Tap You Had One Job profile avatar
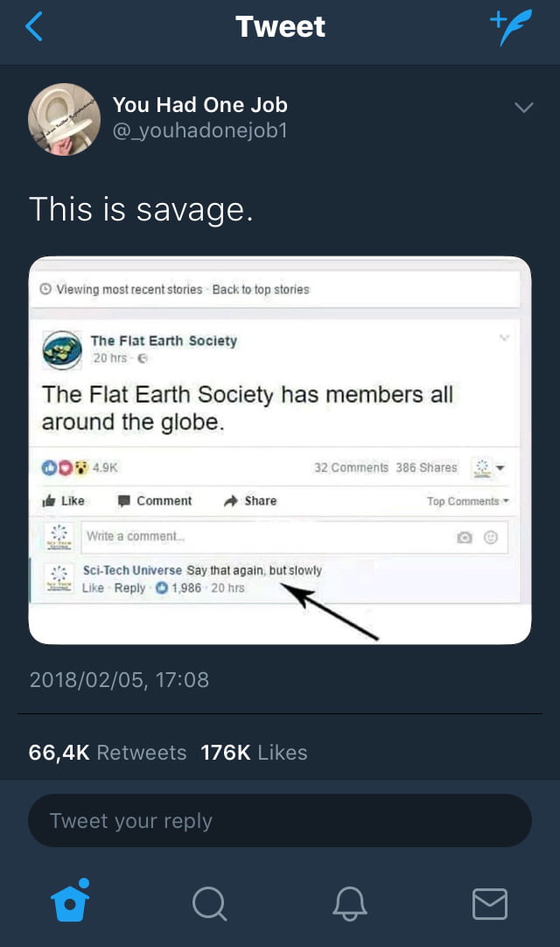This screenshot has width=560, height=947. (x=64, y=119)
